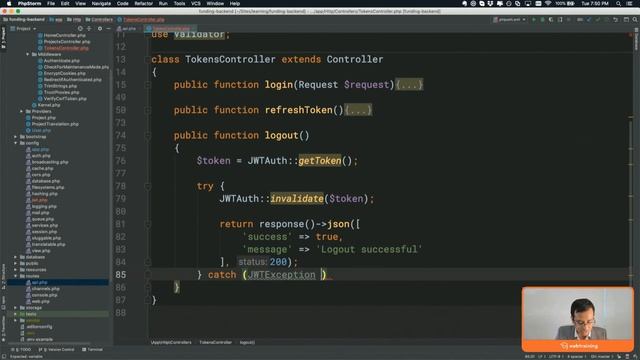Viewport: 640px width, 360px height.
Task: Click the green Run icon in top toolbar
Action: (533, 20)
